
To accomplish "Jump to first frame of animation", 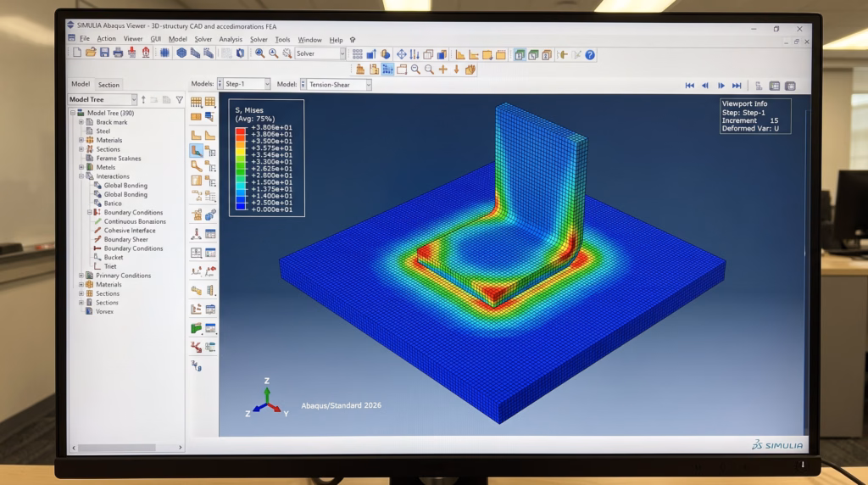I will click(x=689, y=86).
